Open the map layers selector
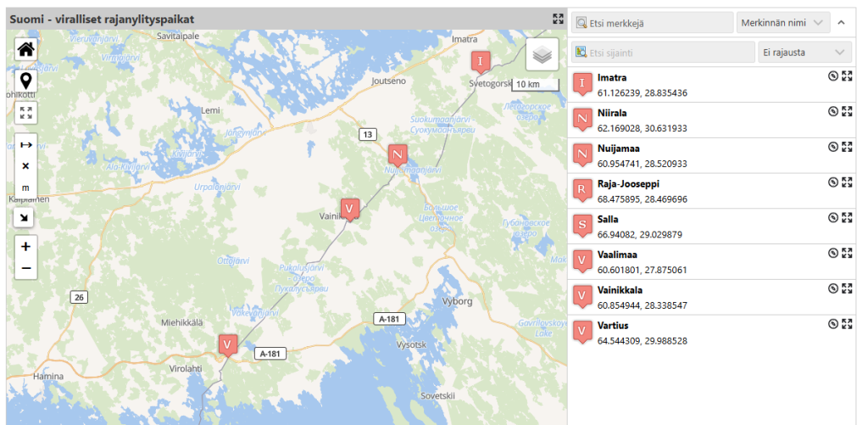 [542, 54]
